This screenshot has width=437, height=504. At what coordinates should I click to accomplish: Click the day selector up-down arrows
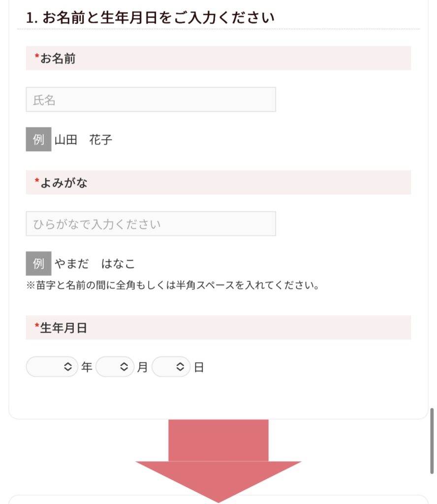181,367
